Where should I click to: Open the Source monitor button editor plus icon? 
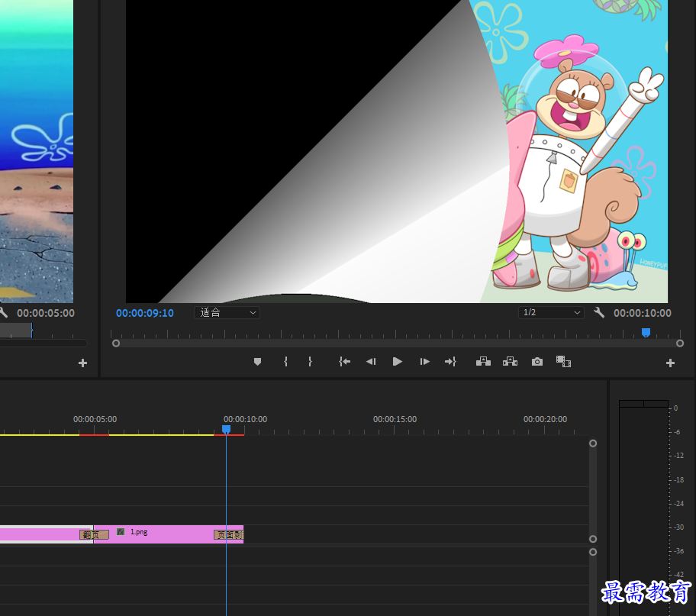[82, 363]
